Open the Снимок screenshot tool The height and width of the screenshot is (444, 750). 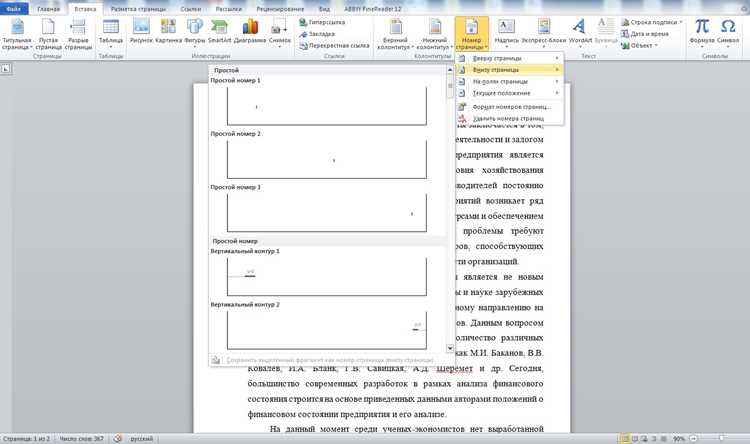280,33
